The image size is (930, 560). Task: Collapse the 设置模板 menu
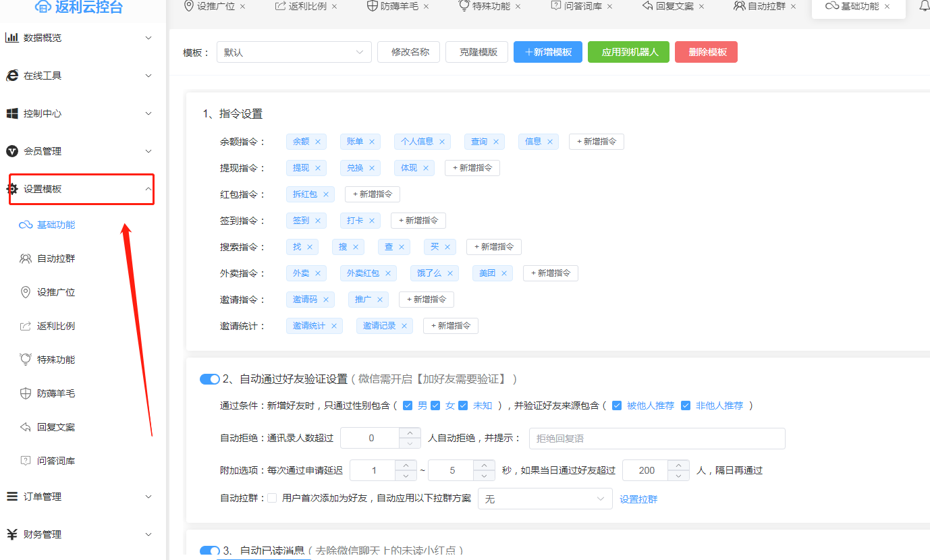[x=148, y=189]
